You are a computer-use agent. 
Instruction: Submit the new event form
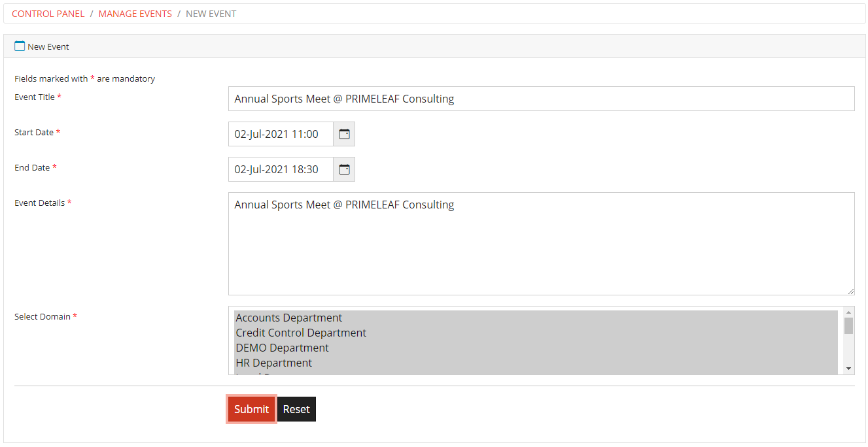(x=251, y=409)
